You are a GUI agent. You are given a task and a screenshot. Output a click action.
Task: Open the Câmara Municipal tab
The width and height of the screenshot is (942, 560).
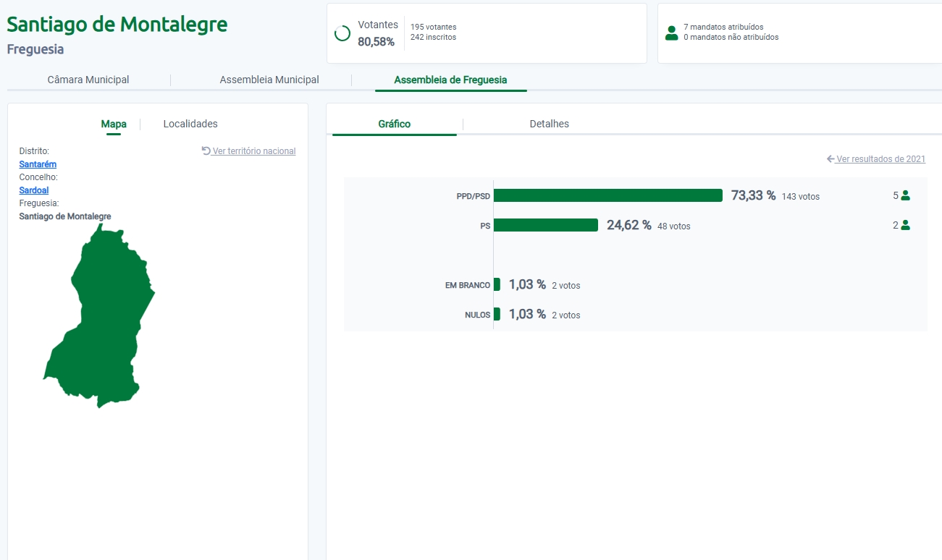tap(88, 80)
